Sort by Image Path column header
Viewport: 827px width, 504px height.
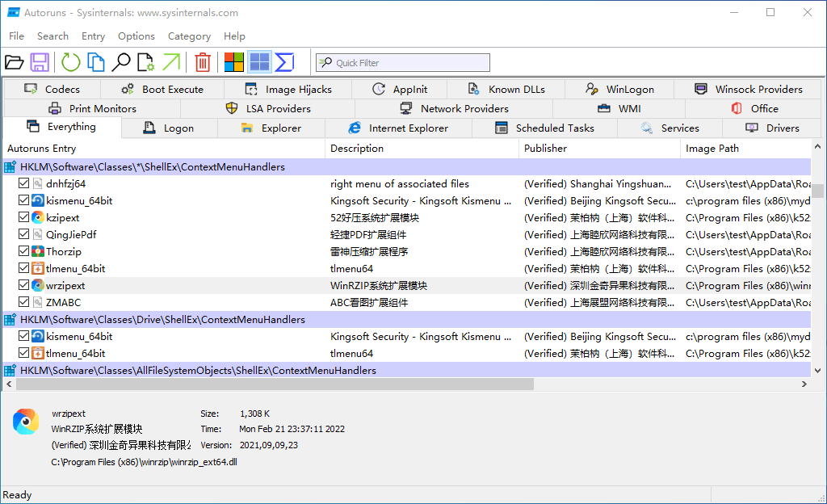[x=745, y=149]
